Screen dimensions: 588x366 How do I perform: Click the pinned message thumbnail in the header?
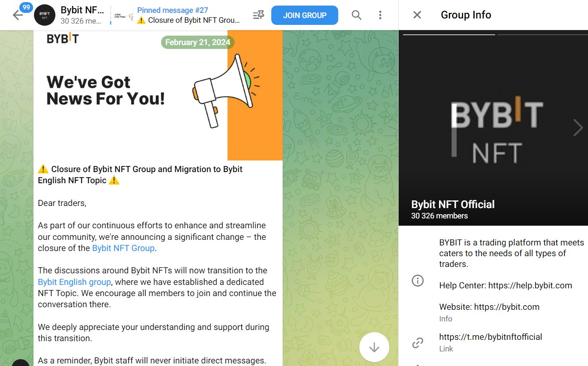(124, 15)
